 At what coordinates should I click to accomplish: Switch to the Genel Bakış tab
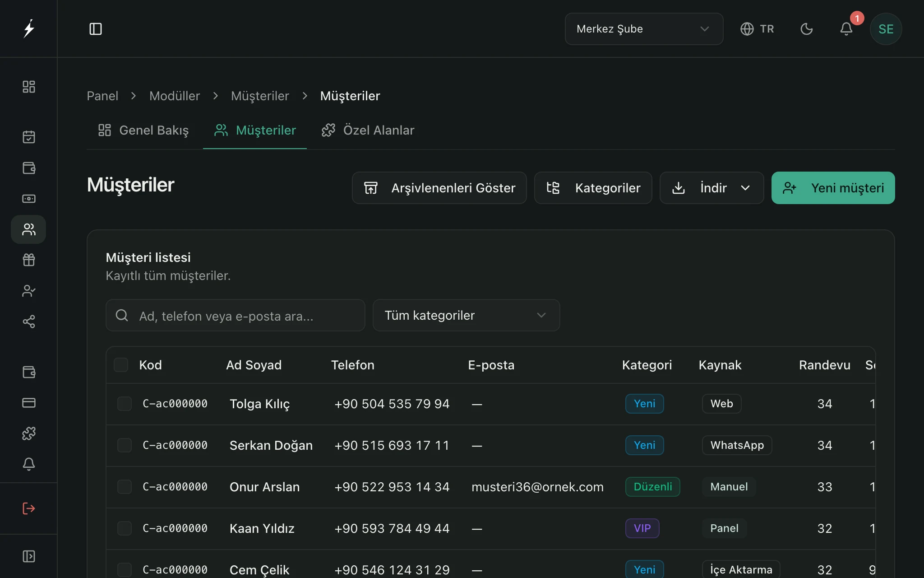point(143,130)
